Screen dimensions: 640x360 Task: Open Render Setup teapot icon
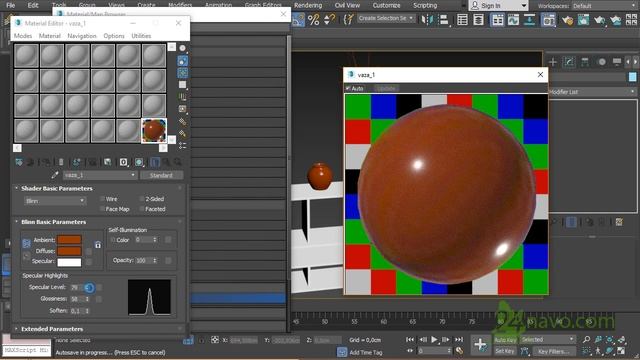(567, 19)
